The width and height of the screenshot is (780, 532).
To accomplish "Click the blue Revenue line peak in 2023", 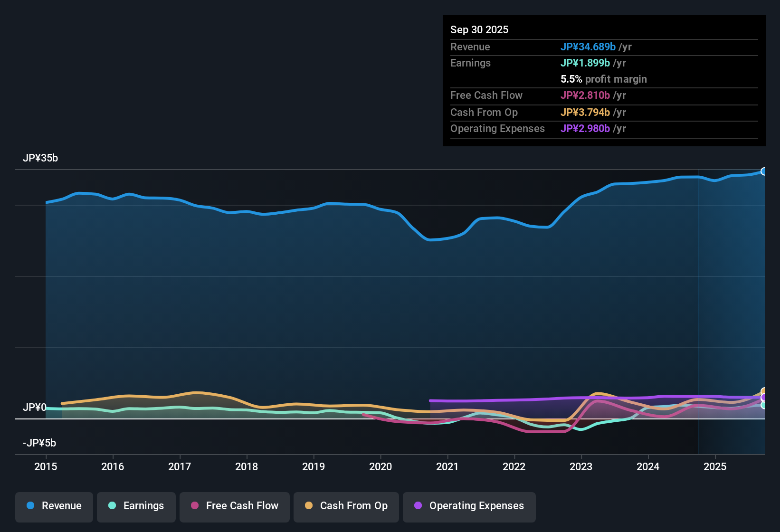I will click(618, 184).
